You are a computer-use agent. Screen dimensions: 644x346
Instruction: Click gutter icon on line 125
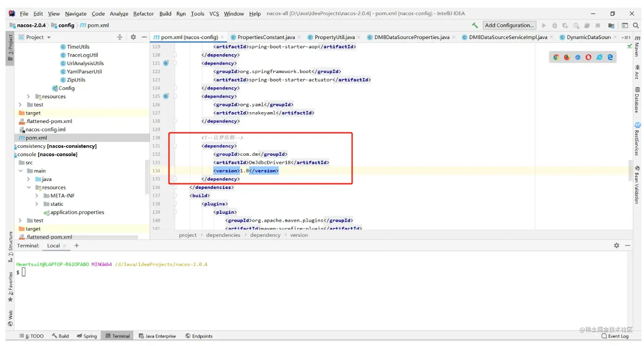pyautogui.click(x=166, y=96)
